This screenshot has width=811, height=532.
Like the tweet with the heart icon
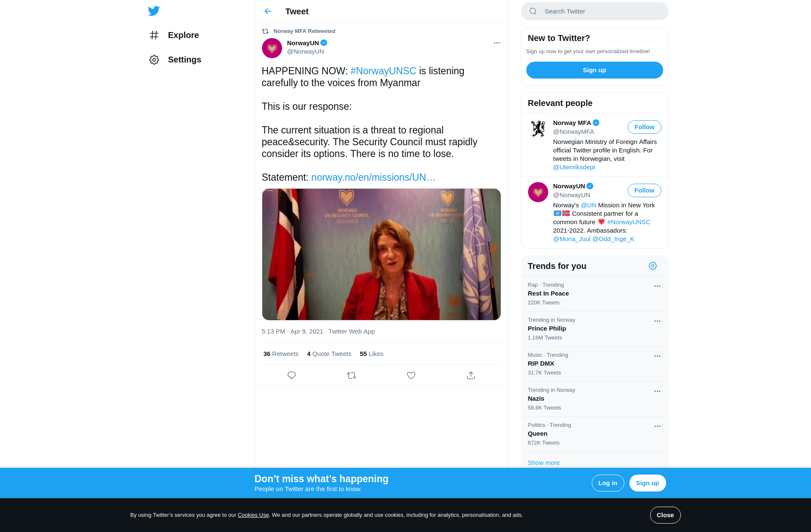pyautogui.click(x=411, y=375)
